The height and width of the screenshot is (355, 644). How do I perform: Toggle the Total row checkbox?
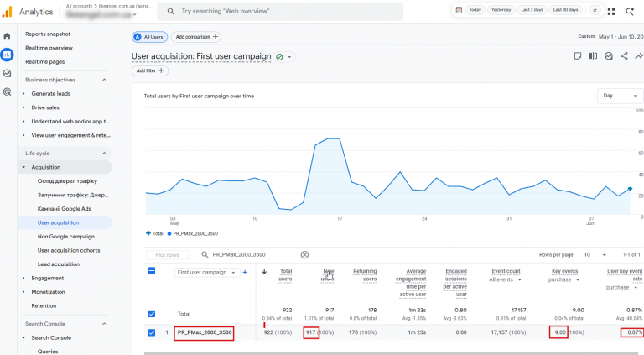coord(152,314)
